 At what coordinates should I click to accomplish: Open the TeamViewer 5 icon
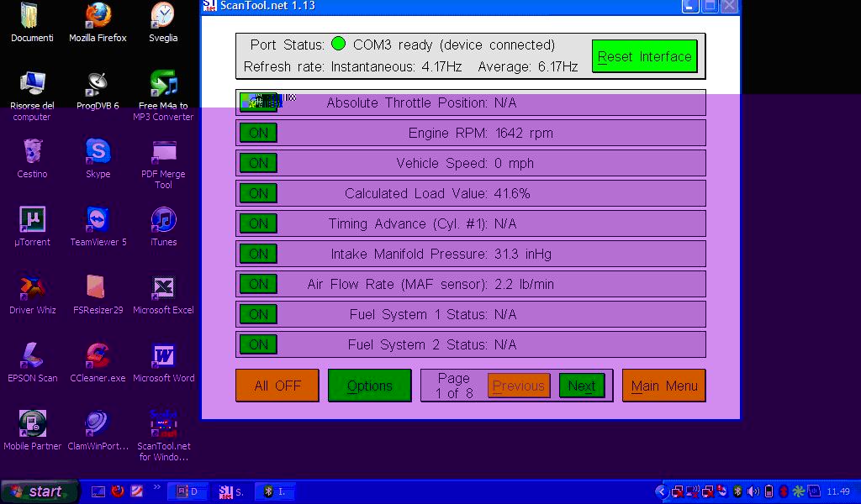[x=98, y=227]
